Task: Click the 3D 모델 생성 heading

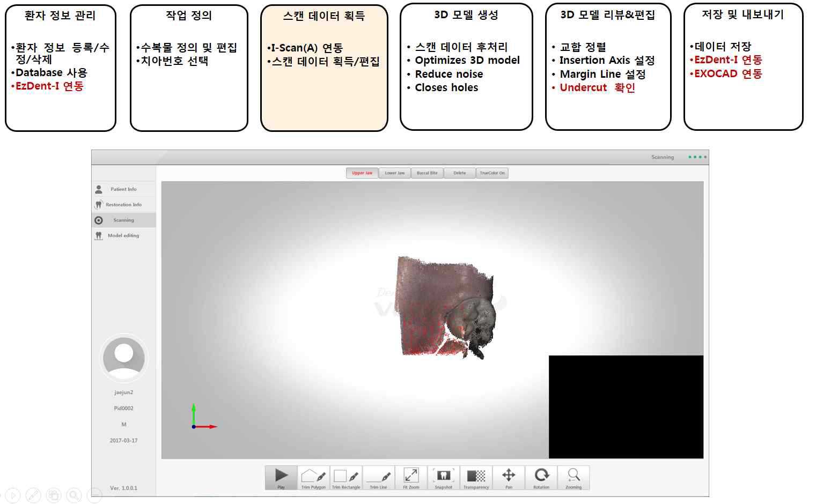Action: point(466,15)
